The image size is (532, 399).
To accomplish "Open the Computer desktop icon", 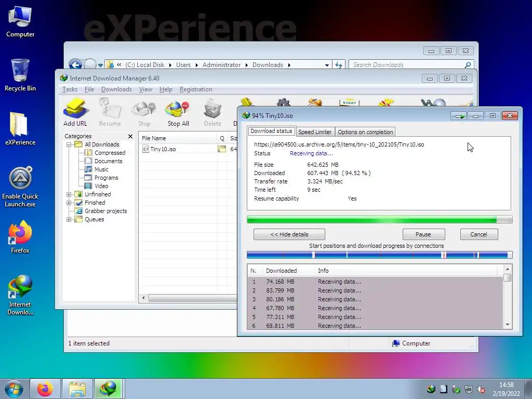I will point(20,22).
